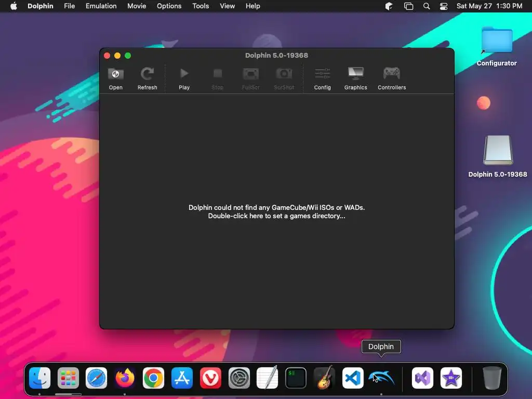The image size is (532, 399).
Task: Open TextEdit from the Dock
Action: 268,378
